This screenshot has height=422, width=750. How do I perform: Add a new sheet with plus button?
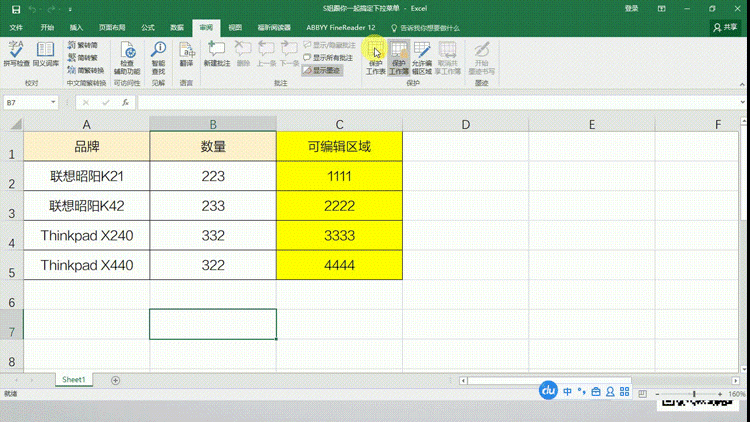pyautogui.click(x=115, y=380)
